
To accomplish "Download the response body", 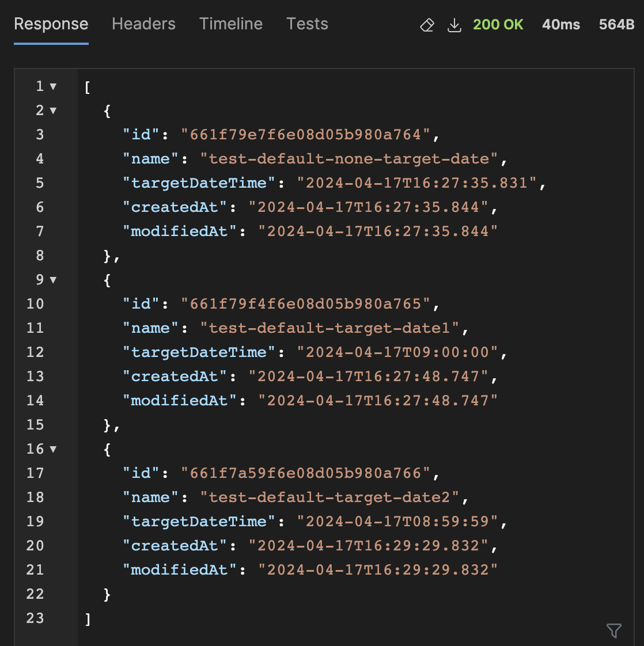I will point(454,25).
